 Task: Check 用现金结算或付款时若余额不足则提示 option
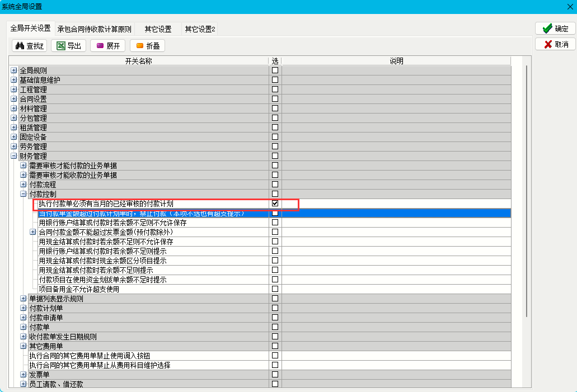tap(275, 270)
